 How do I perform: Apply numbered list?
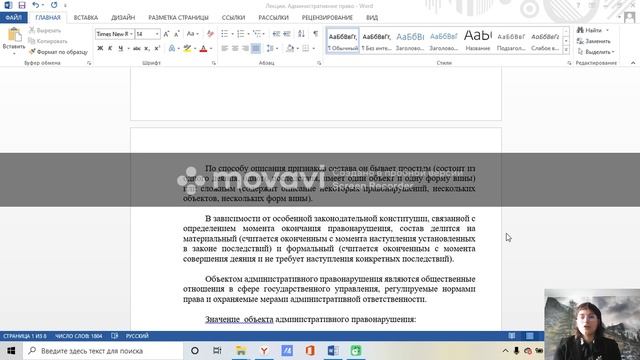241,34
